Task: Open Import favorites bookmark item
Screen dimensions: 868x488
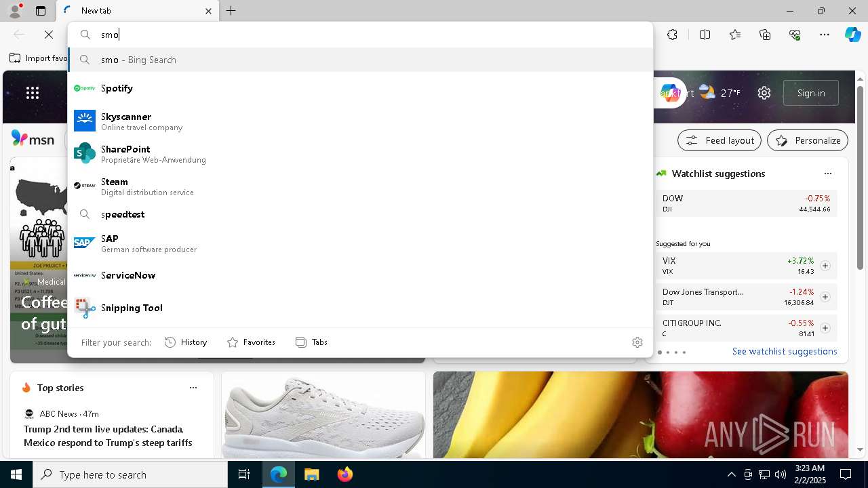Action: (39, 58)
